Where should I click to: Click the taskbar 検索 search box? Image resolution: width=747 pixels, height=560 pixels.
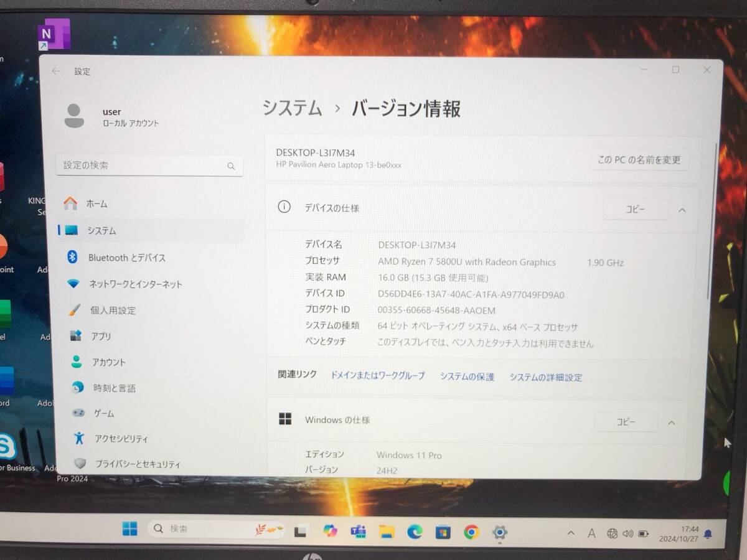217,529
